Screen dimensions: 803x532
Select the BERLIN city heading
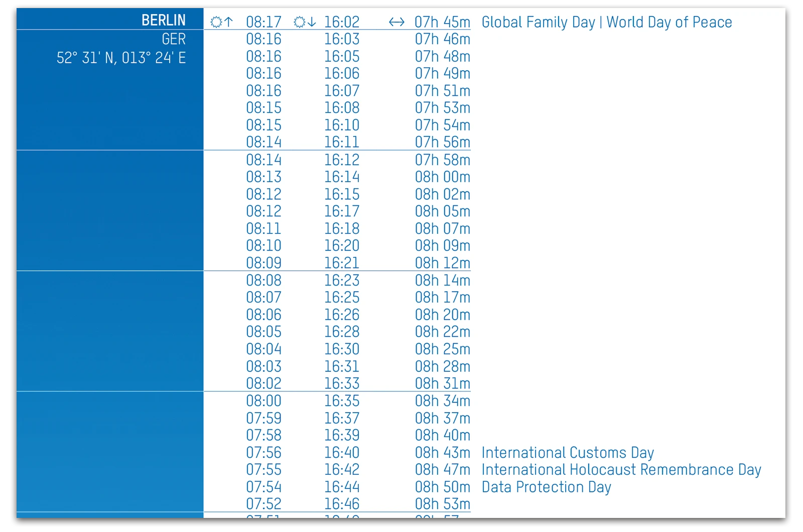163,20
